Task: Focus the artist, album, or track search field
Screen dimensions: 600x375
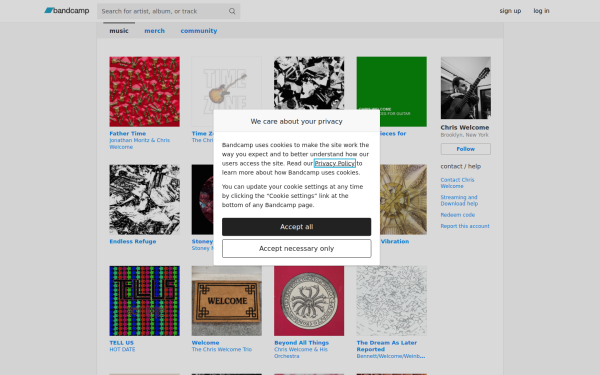Action: (168, 11)
